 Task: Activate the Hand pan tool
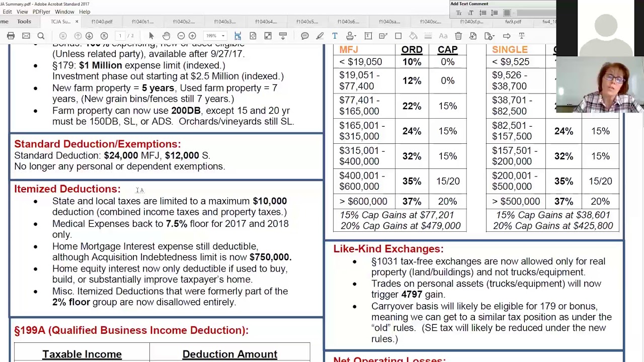click(166, 36)
